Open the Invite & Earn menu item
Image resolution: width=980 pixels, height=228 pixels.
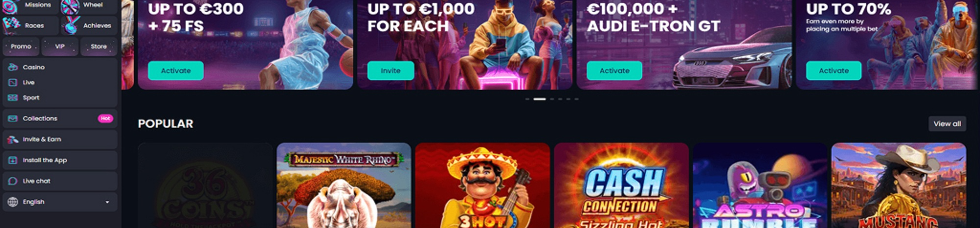coord(60,139)
